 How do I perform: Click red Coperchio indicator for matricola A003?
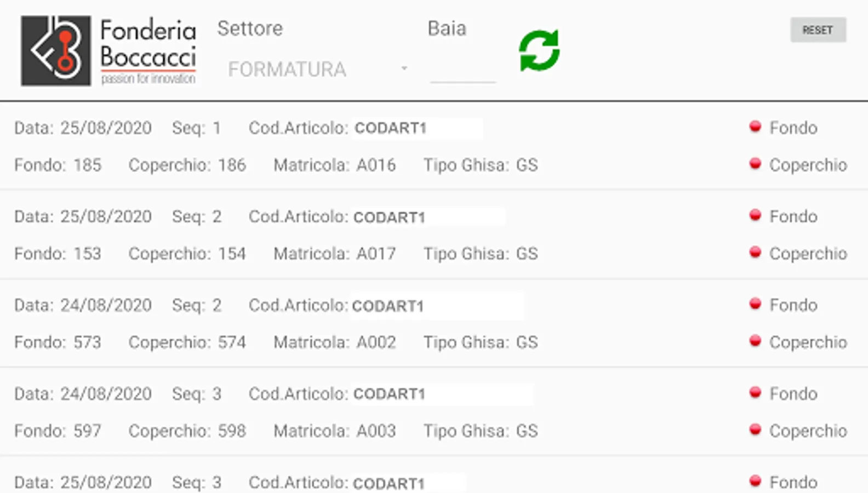[755, 430]
